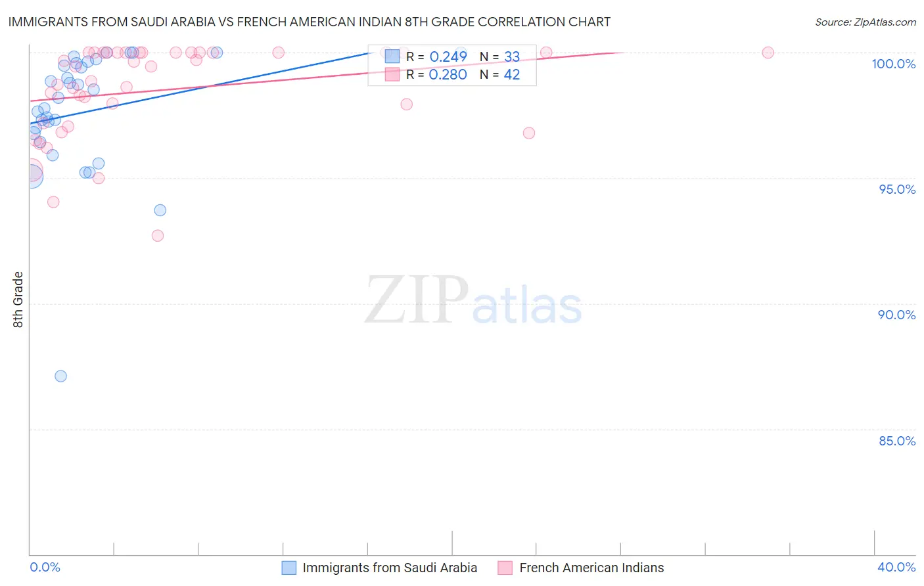Click the 100.0% y-axis tick label
Image resolution: width=924 pixels, height=586 pixels.
point(893,64)
